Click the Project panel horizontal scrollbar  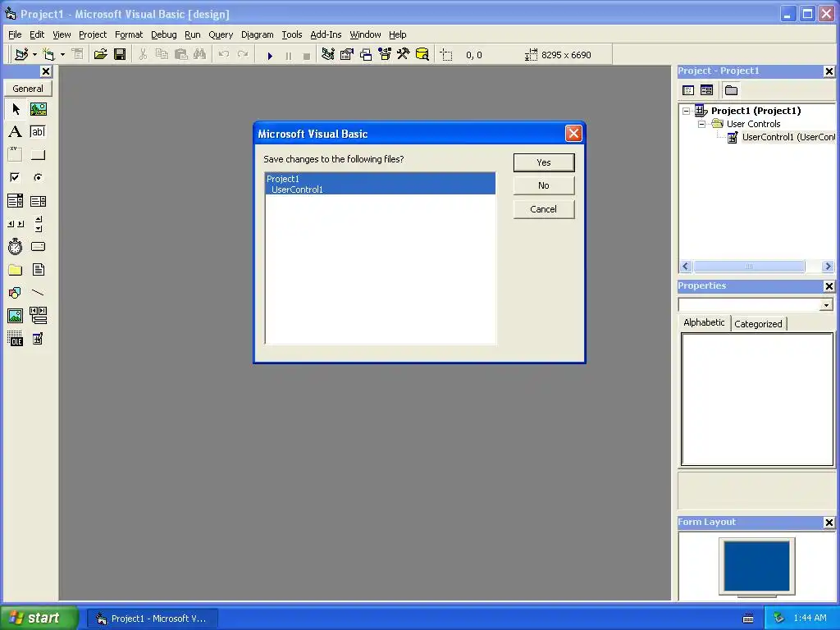coord(757,267)
